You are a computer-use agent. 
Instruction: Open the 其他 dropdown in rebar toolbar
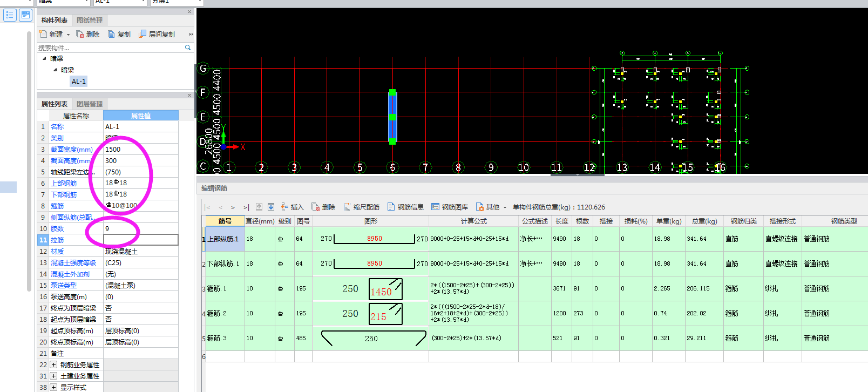(x=491, y=207)
